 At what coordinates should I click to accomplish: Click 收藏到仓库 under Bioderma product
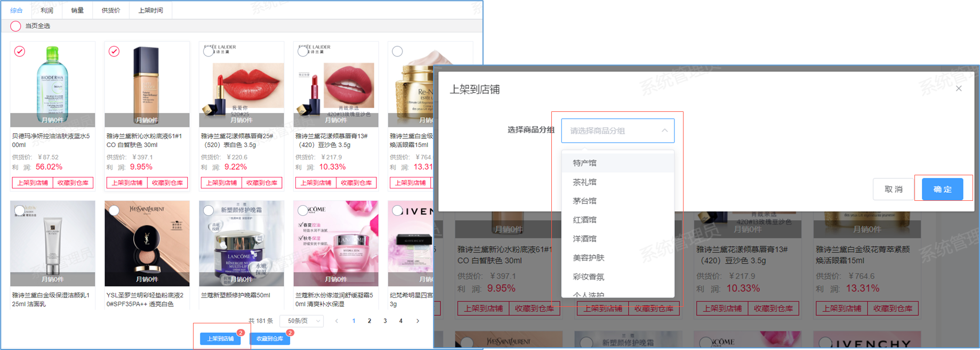tap(73, 183)
